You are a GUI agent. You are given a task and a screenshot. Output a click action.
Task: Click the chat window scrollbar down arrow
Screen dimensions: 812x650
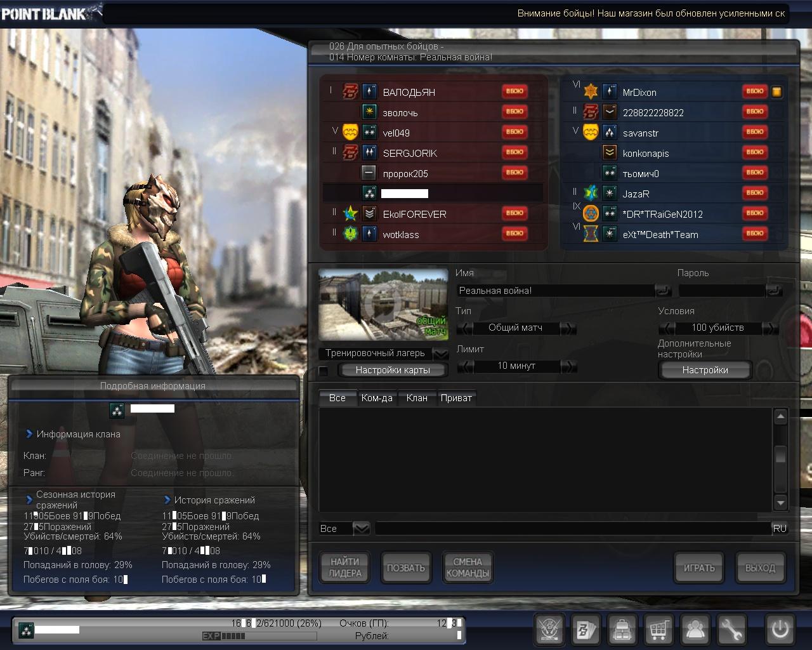tap(781, 503)
